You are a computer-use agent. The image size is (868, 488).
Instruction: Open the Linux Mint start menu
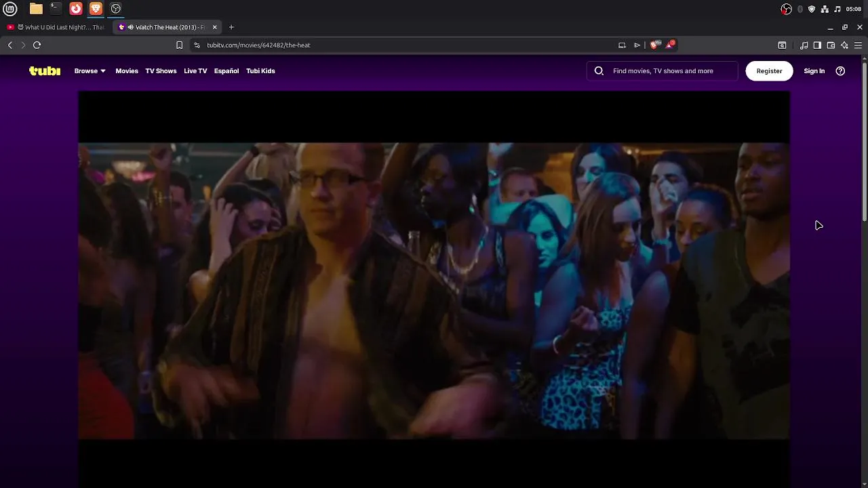10,9
